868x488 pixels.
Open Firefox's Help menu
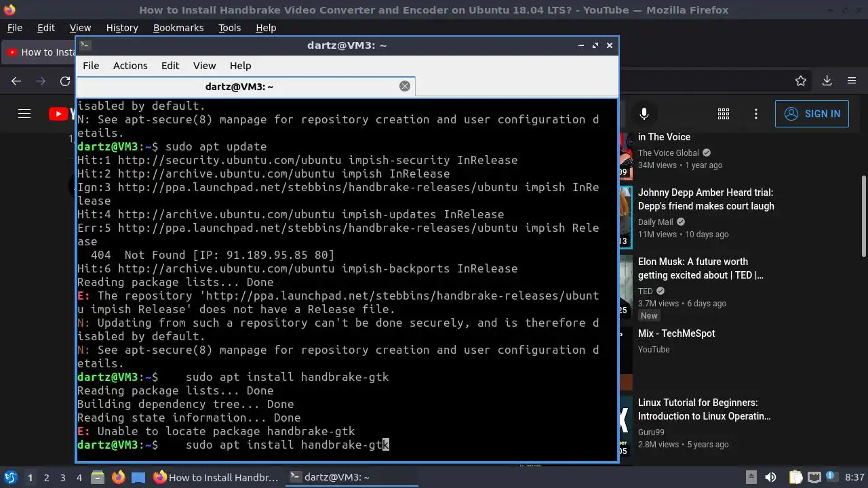pyautogui.click(x=266, y=28)
